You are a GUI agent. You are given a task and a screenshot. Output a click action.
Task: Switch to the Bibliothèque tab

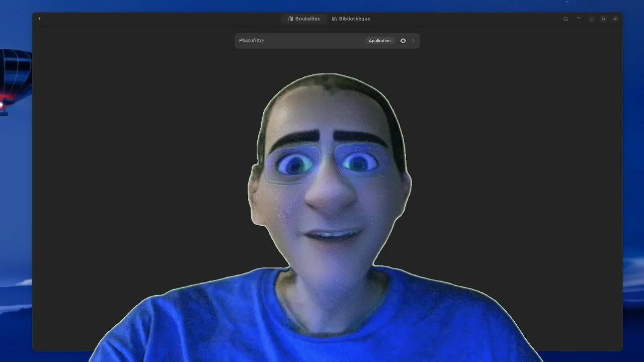(x=351, y=19)
